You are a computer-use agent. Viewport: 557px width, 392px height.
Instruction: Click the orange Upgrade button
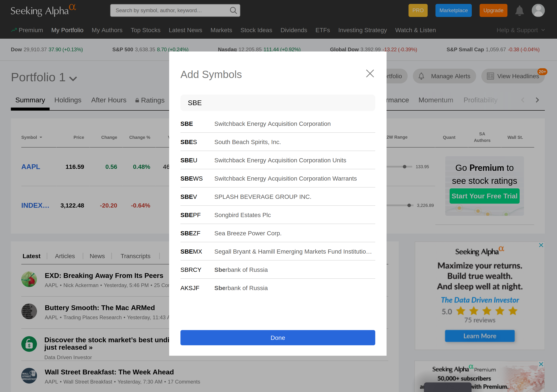click(493, 10)
